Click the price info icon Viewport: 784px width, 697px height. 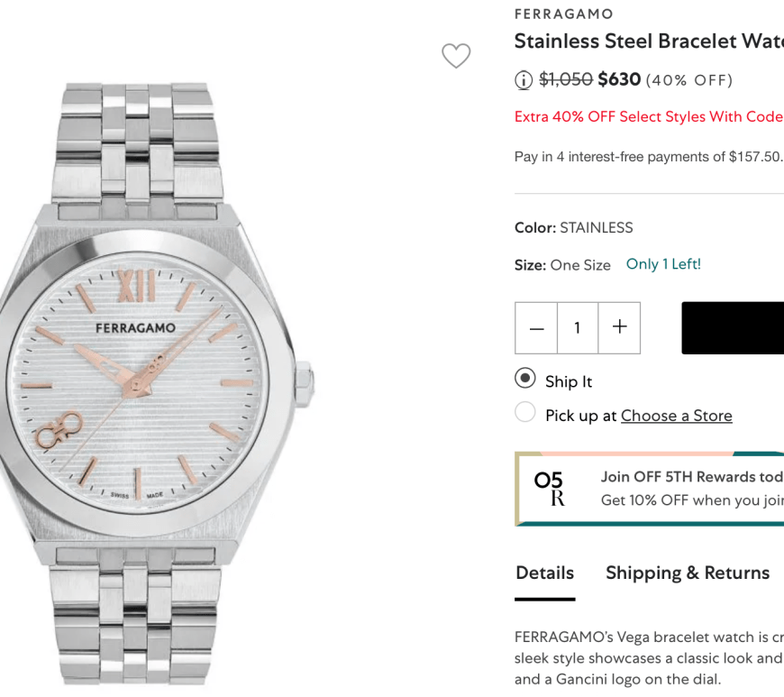[524, 80]
